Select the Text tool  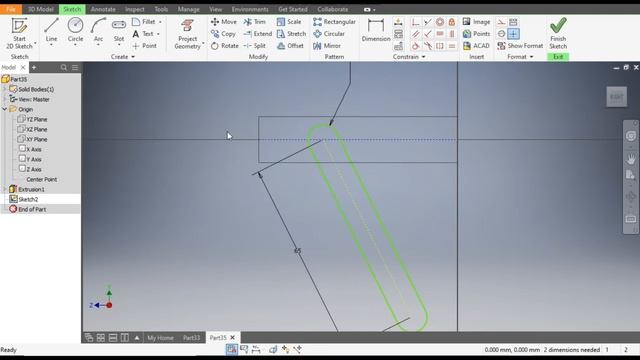[x=143, y=34]
